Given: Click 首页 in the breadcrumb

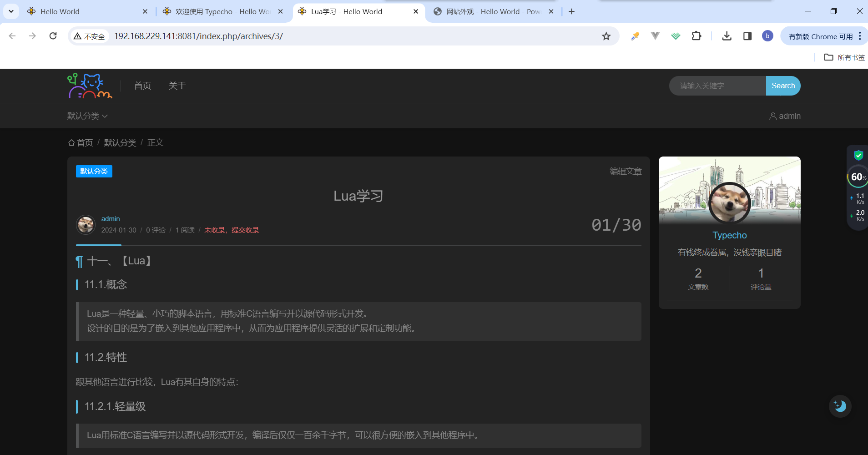Looking at the screenshot, I should [x=81, y=142].
